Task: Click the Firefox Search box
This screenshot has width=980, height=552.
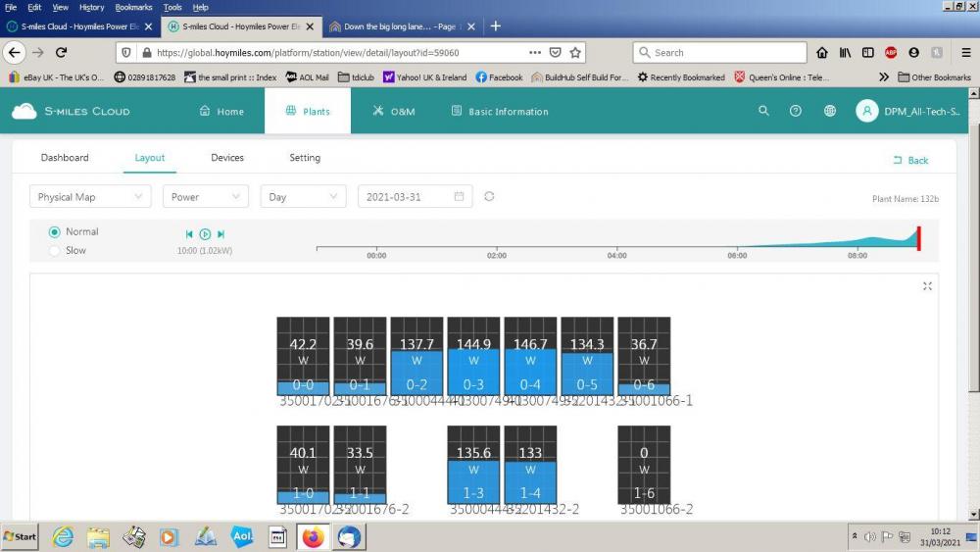Action: click(x=720, y=53)
